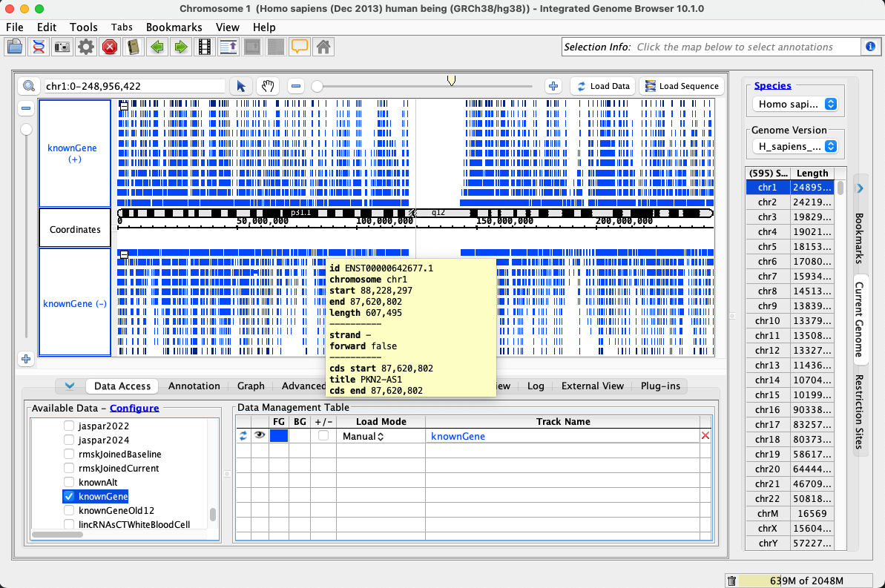Viewport: 885px width, 588px height.
Task: Click the camera snapshot icon
Action: (x=62, y=47)
